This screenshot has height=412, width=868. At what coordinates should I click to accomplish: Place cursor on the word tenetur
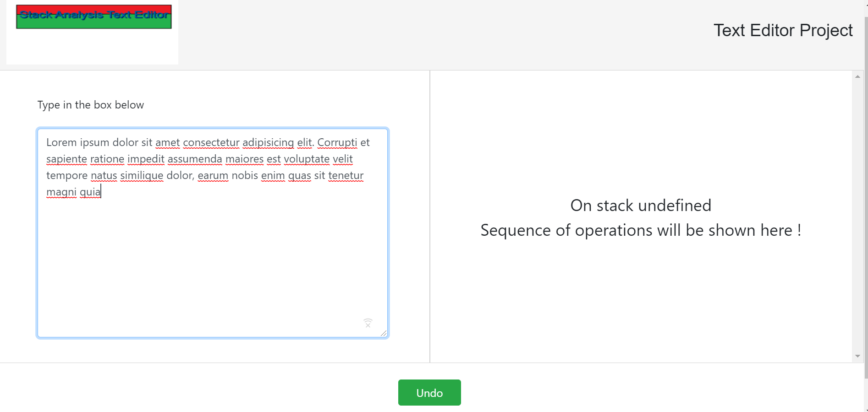(346, 175)
